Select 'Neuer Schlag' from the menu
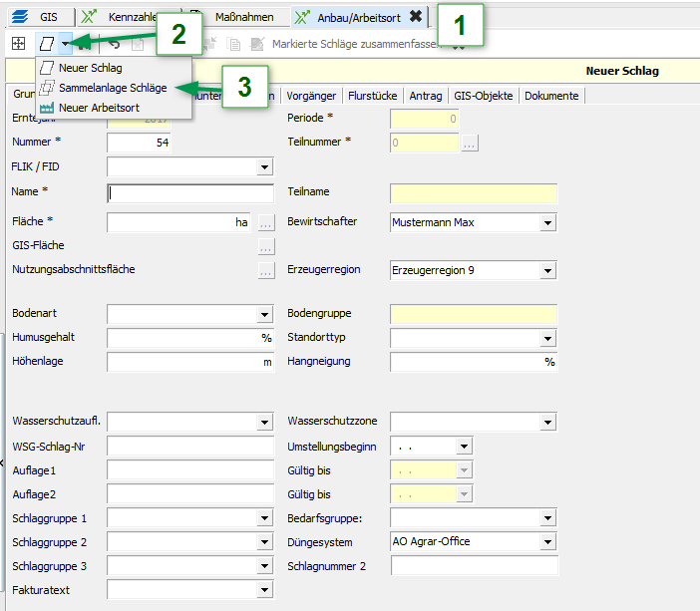The height and width of the screenshot is (611, 700). (x=90, y=68)
